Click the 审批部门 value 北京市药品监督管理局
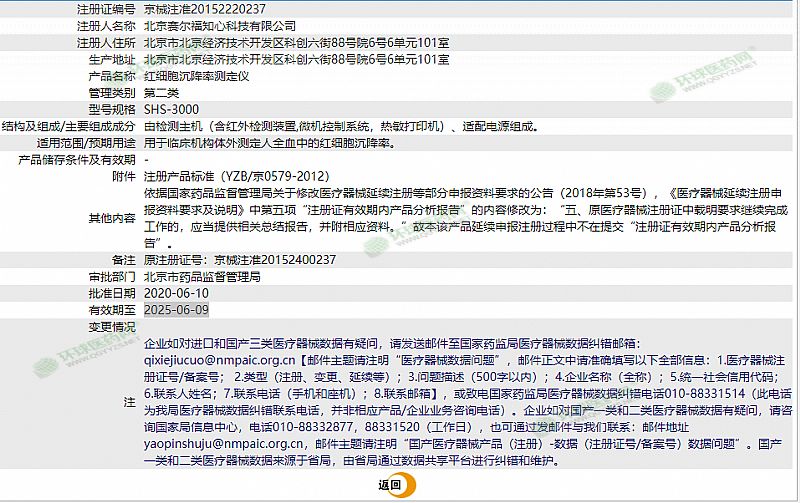Image resolution: width=800 pixels, height=503 pixels. (202, 276)
